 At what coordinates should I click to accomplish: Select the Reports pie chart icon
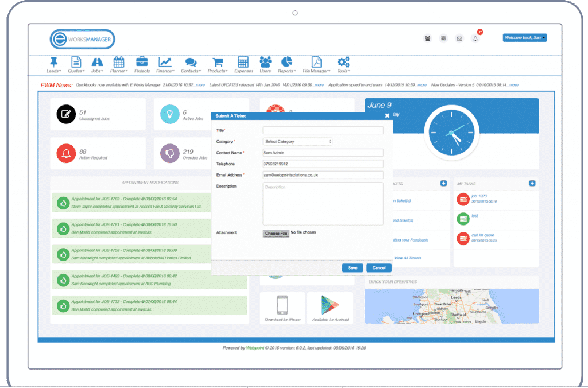287,62
